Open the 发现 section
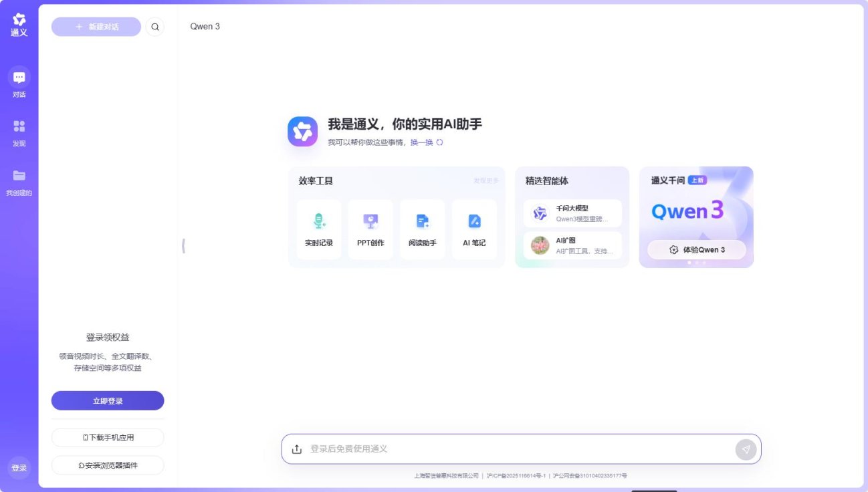This screenshot has width=868, height=492. tap(19, 131)
